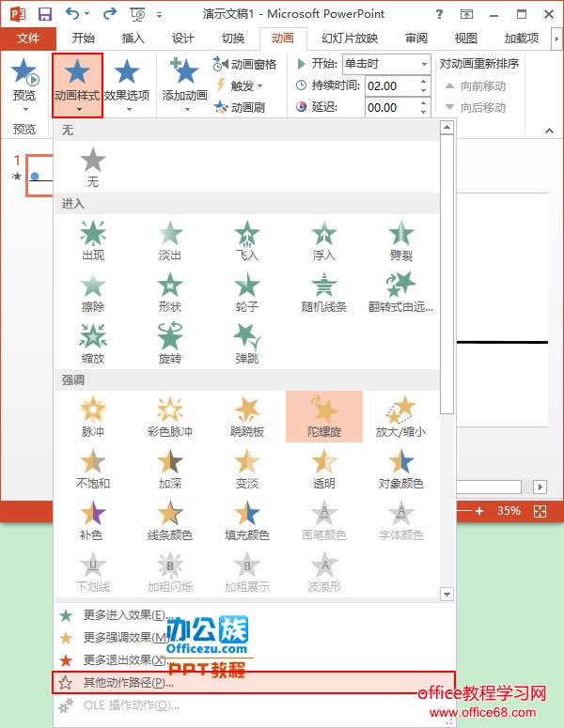Screen dimensions: 564x728
Task: Undo the last action
Action: click(x=71, y=13)
